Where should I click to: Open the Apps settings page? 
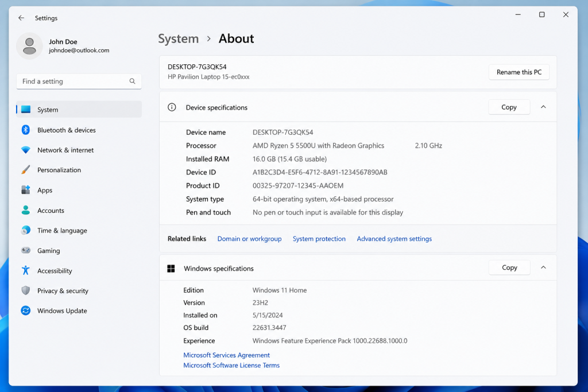pyautogui.click(x=45, y=191)
